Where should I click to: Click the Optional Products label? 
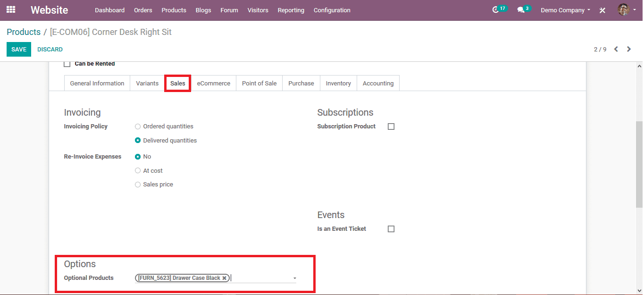tap(89, 278)
